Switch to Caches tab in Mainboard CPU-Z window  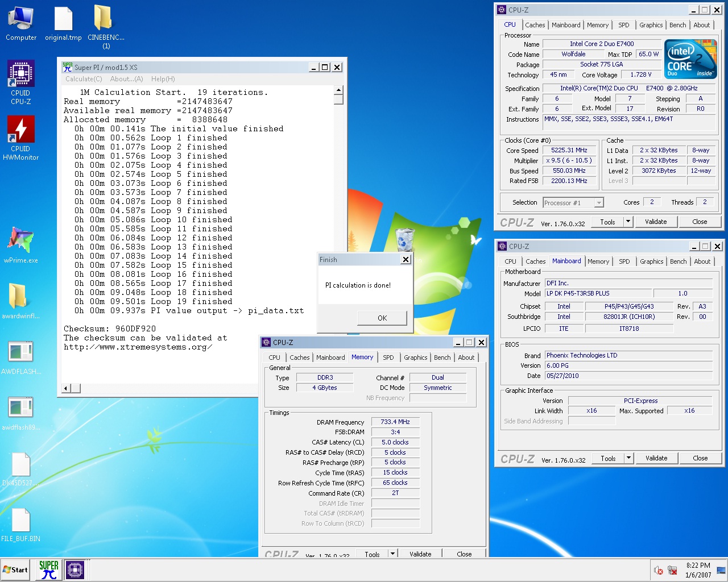(536, 261)
